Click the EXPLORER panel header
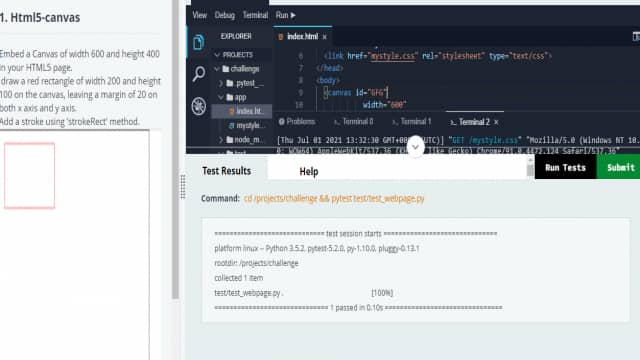This screenshot has height=360, width=640. pyautogui.click(x=236, y=36)
